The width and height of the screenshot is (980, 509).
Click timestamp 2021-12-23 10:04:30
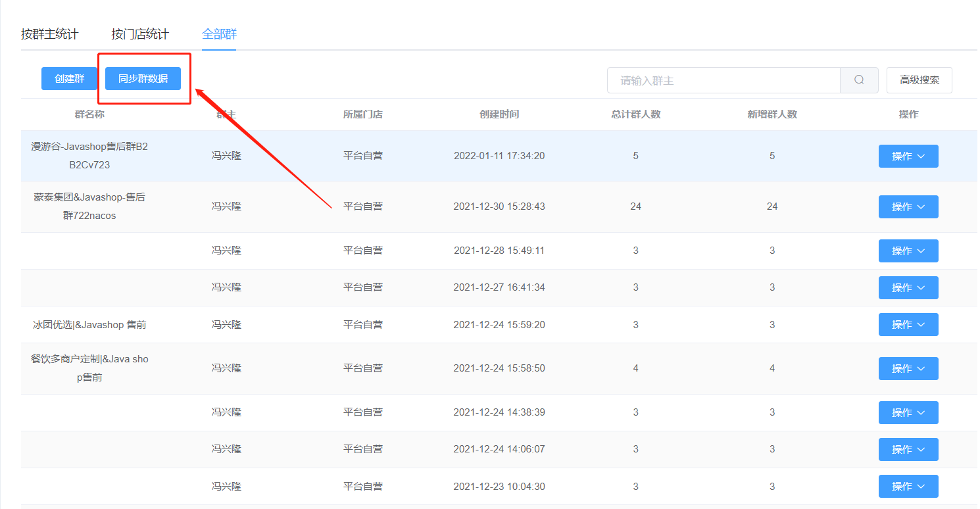(x=499, y=486)
